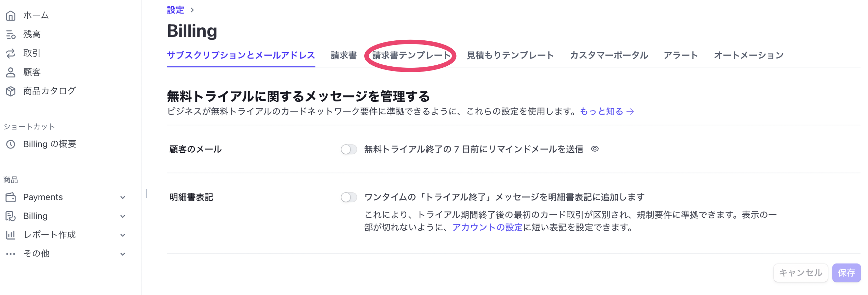
Task: Preview the reminder email via eye icon
Action: [x=595, y=149]
